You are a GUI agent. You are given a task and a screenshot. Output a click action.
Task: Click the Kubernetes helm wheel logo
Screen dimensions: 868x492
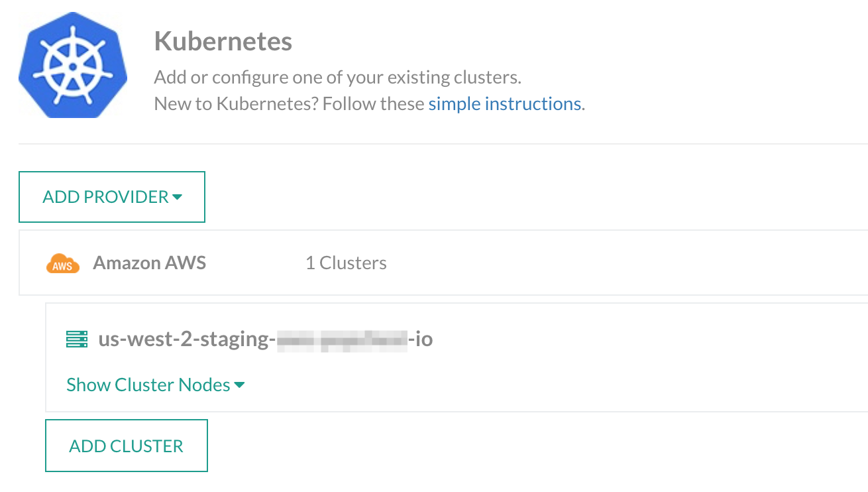point(73,66)
